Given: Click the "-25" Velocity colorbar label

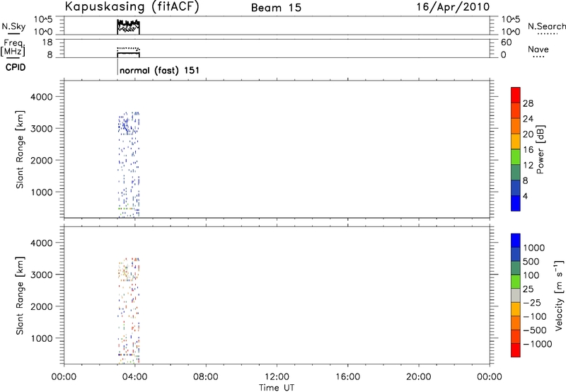Looking at the screenshot, I should [x=532, y=302].
